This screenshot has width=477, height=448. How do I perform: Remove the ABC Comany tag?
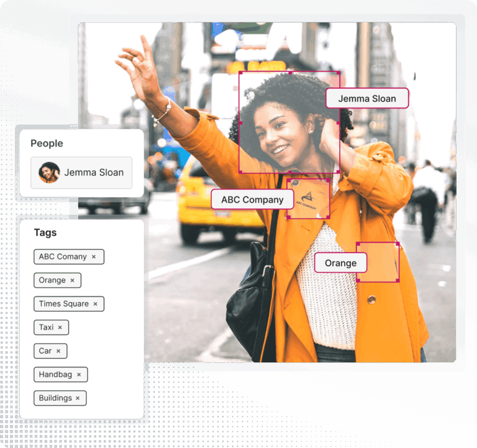[94, 257]
